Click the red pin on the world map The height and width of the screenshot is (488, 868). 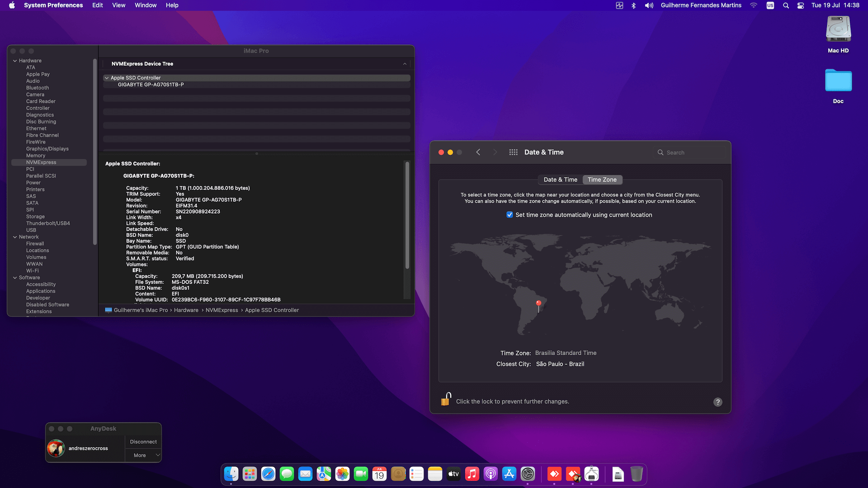[538, 305]
